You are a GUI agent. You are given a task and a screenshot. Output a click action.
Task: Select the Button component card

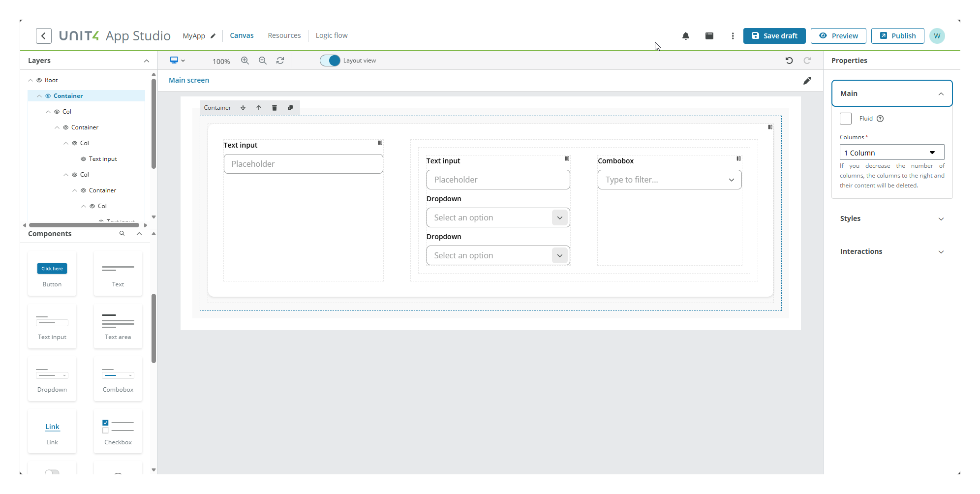click(52, 274)
